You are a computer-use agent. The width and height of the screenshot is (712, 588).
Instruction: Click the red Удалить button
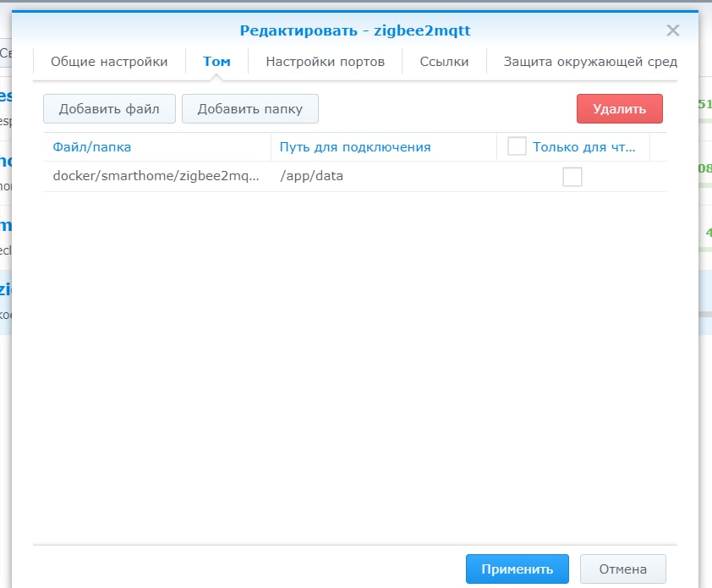[619, 108]
